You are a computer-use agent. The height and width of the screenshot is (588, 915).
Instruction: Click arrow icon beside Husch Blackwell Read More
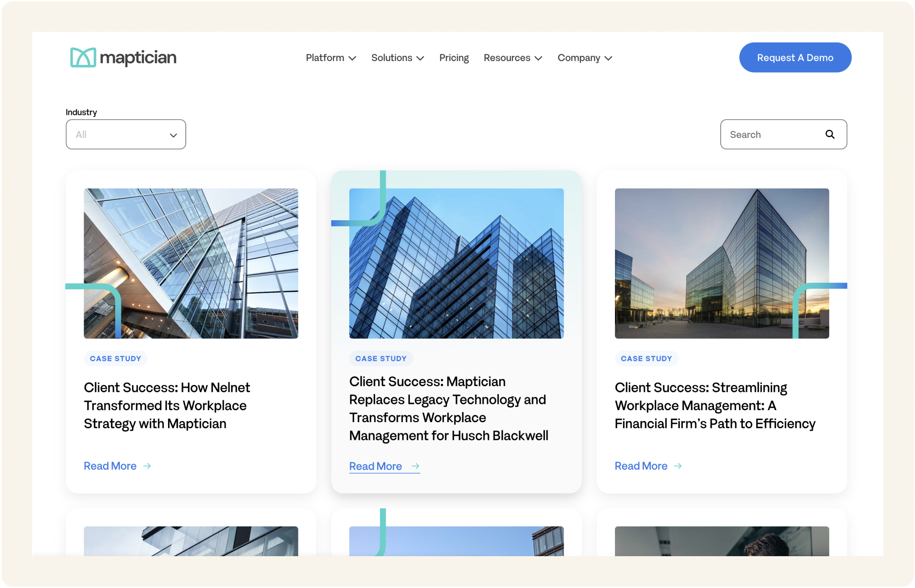coord(415,466)
